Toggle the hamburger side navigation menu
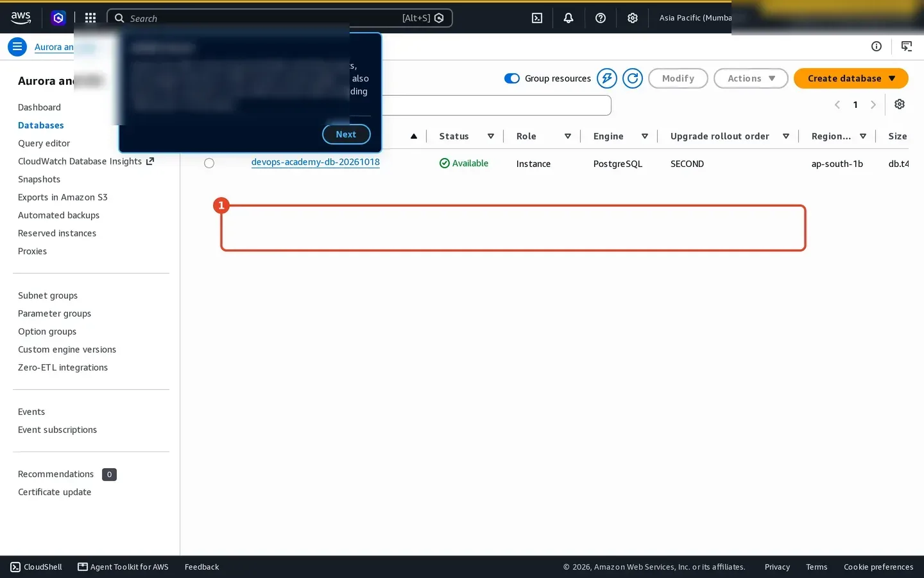The width and height of the screenshot is (924, 578). tap(17, 46)
